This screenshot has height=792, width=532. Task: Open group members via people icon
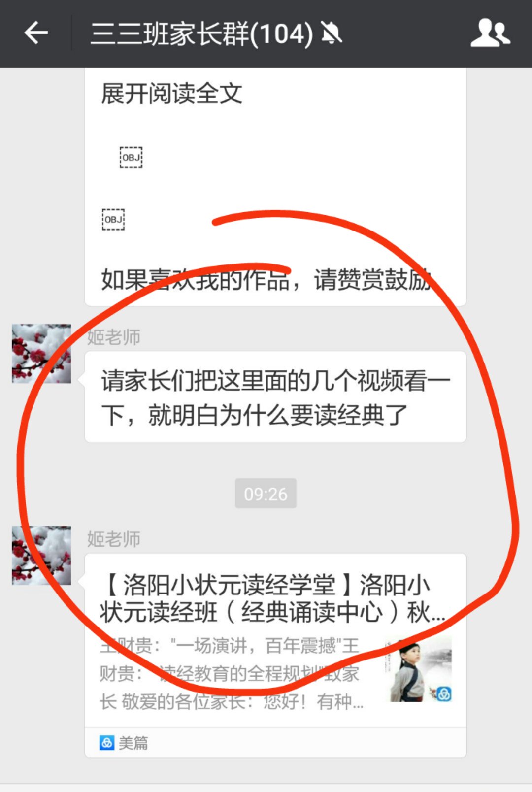[x=490, y=33]
